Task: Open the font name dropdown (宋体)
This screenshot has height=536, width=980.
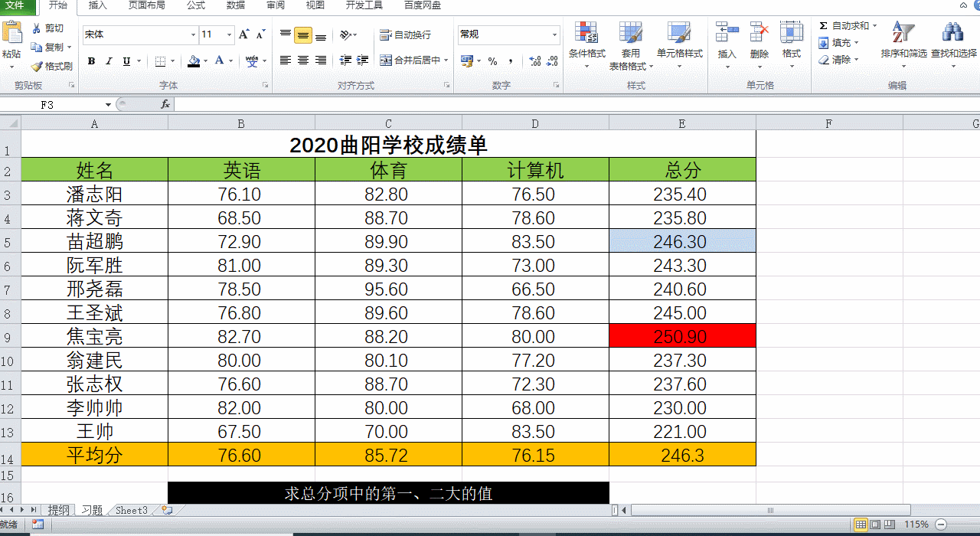Action: click(193, 34)
